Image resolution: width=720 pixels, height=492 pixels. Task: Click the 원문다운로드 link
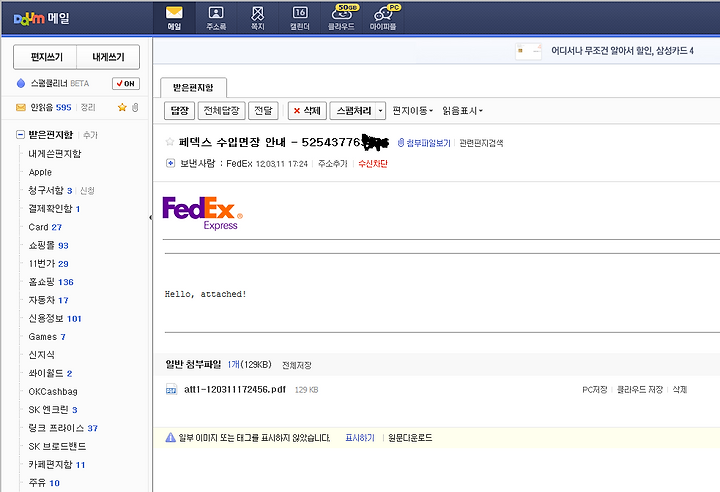410,438
